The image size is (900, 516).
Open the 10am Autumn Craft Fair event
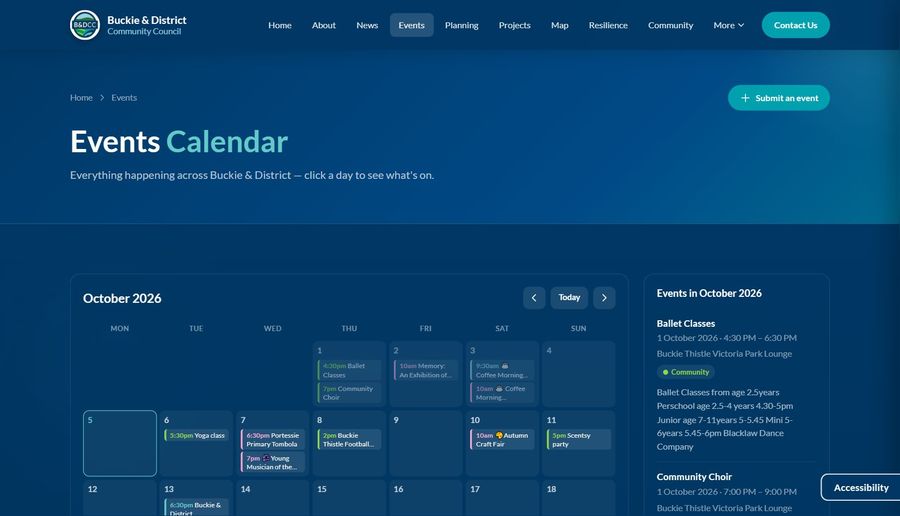click(x=502, y=440)
